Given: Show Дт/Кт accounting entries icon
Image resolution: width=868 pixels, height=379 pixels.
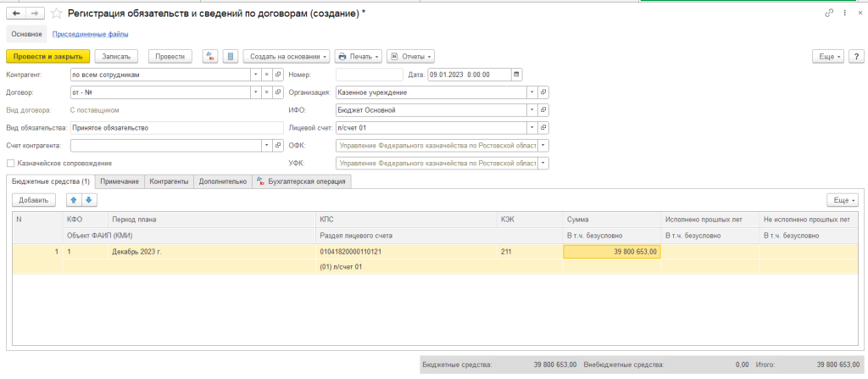Looking at the screenshot, I should tap(210, 57).
